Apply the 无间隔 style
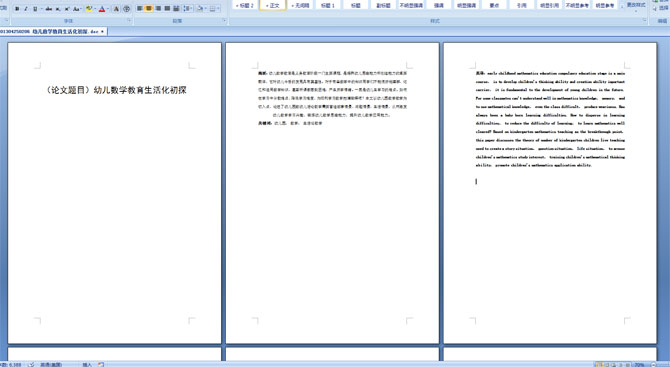 click(300, 5)
